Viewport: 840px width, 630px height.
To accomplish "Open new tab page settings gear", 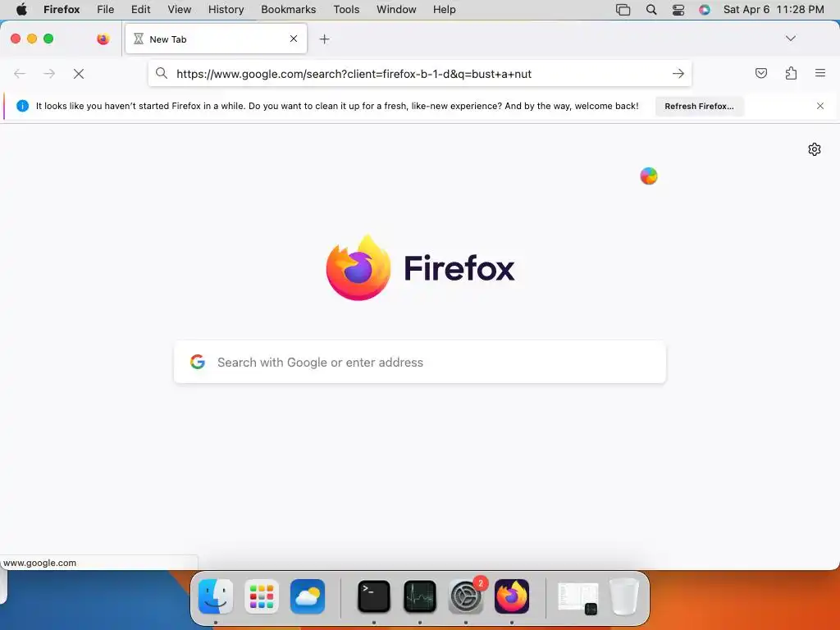I will [815, 149].
